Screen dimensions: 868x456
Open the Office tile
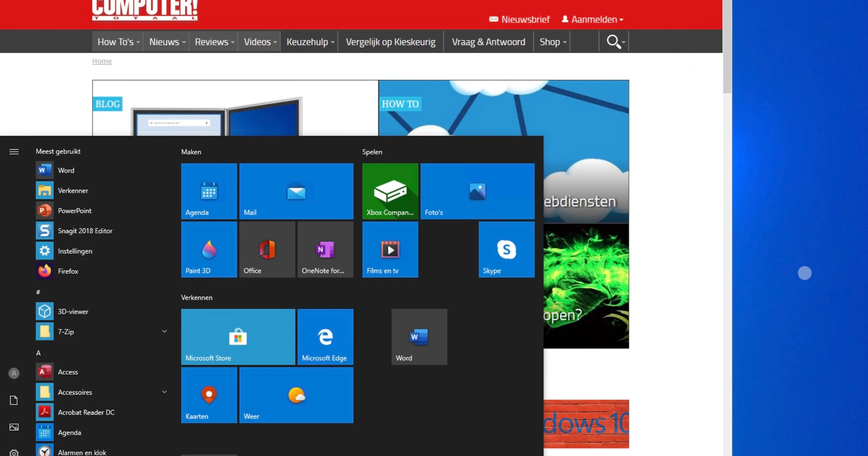[267, 249]
